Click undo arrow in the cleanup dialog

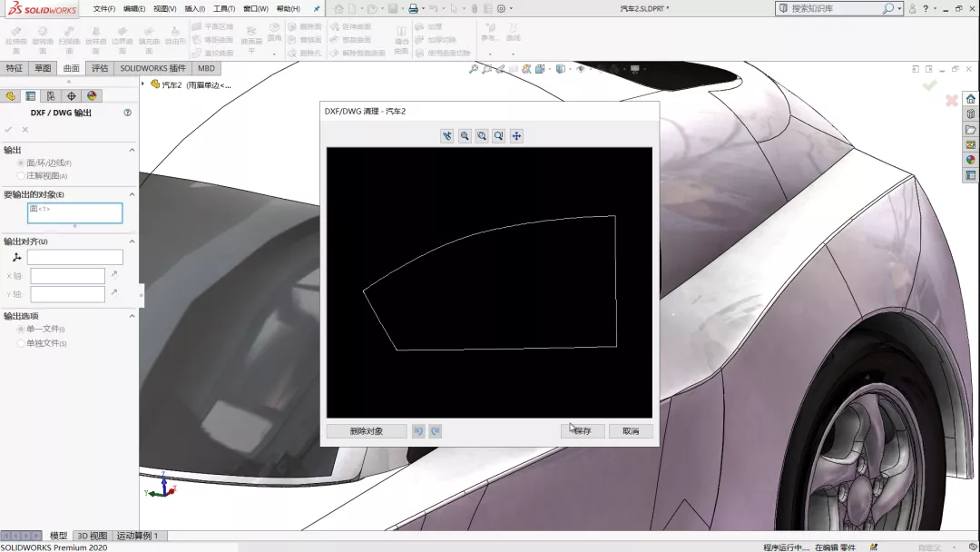pos(418,431)
